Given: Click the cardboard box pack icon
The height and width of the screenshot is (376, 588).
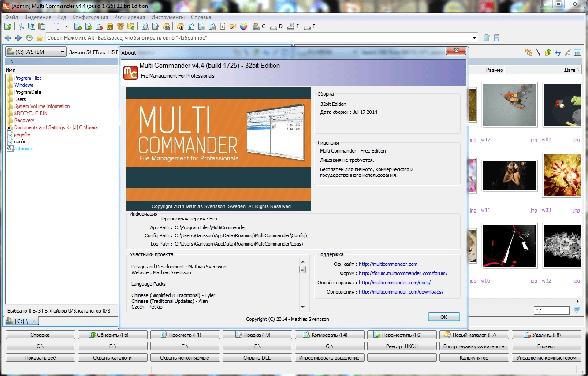Looking at the screenshot, I should click(120, 26).
